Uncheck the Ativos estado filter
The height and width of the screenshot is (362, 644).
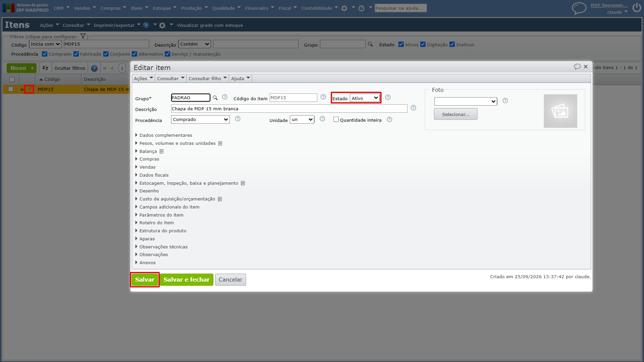(x=401, y=44)
